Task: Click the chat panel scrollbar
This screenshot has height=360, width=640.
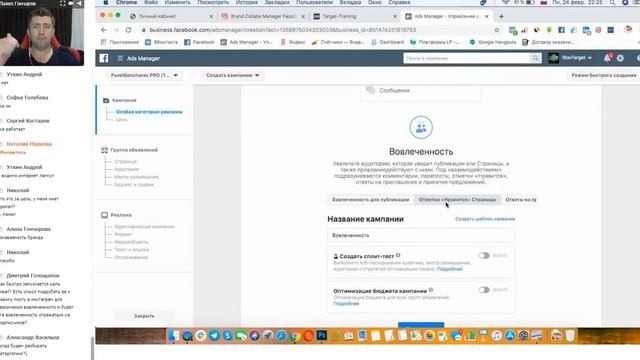Action: pyautogui.click(x=93, y=348)
